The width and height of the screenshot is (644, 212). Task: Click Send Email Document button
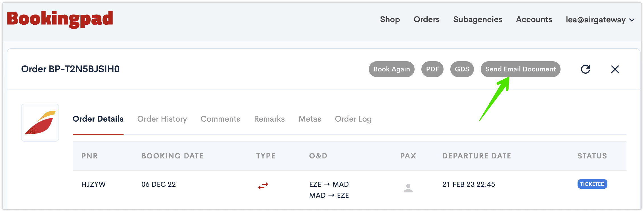click(520, 69)
